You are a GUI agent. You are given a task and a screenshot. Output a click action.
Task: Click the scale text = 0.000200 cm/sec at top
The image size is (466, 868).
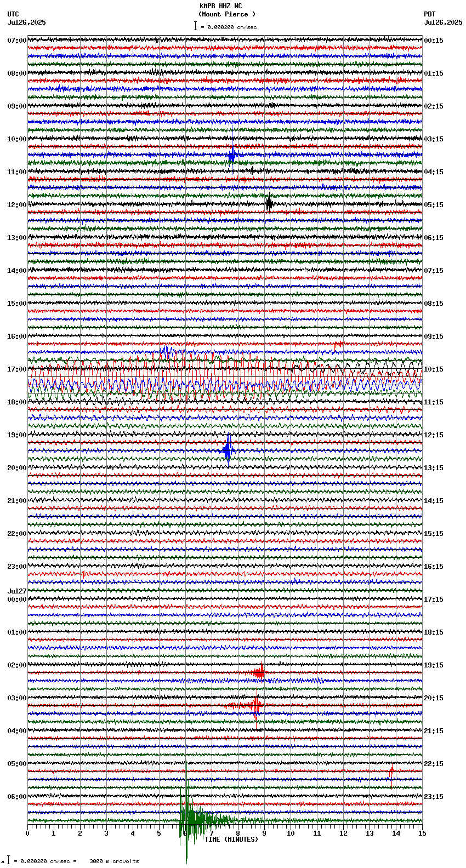229,27
